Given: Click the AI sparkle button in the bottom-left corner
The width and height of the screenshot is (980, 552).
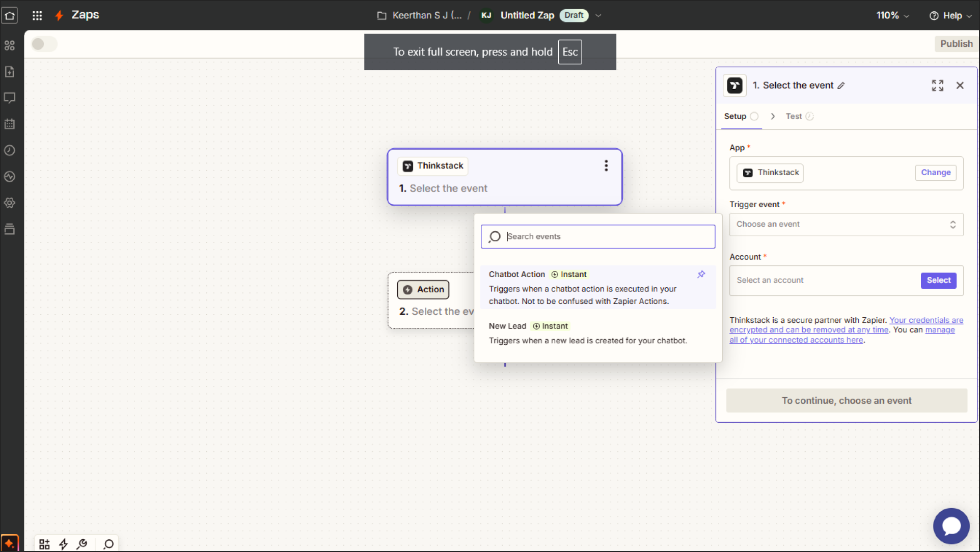Looking at the screenshot, I should (10, 543).
